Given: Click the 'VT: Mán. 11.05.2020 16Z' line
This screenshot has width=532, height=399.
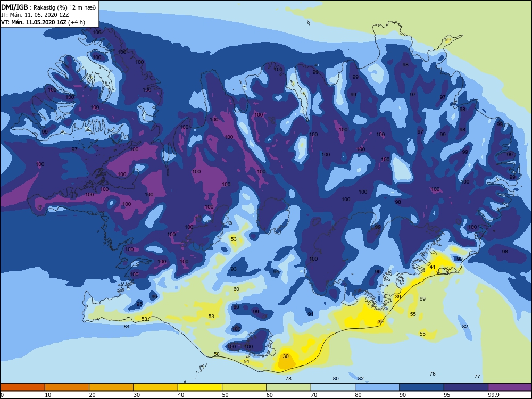Looking at the screenshot, I should point(43,22).
